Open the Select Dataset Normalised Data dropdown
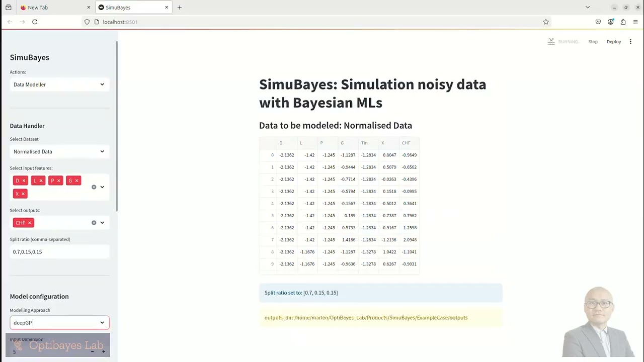Image resolution: width=644 pixels, height=362 pixels. tap(59, 151)
